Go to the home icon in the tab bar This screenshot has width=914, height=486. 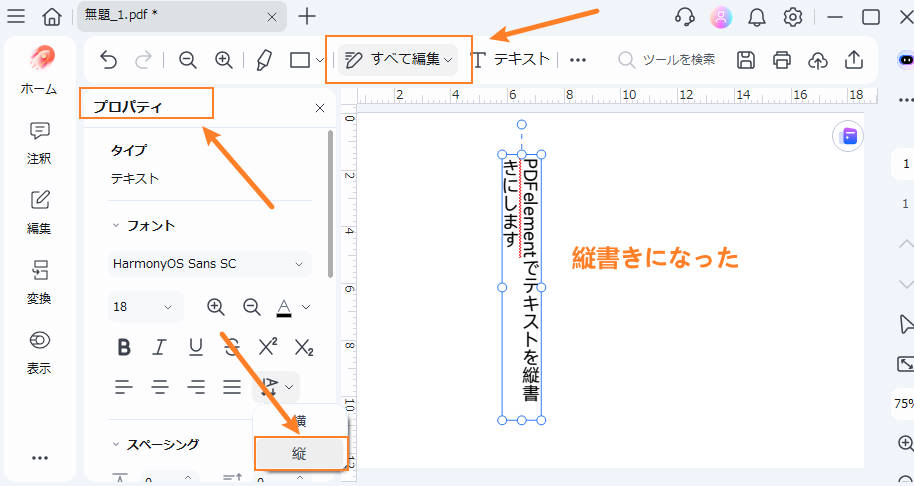pyautogui.click(x=52, y=17)
